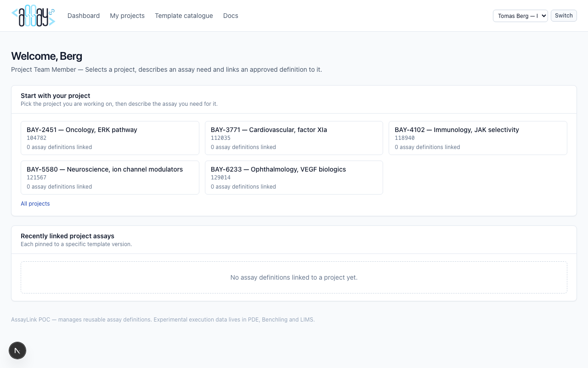Viewport: 588px width, 368px height.
Task: Open the Template catalogue page
Action: [184, 16]
